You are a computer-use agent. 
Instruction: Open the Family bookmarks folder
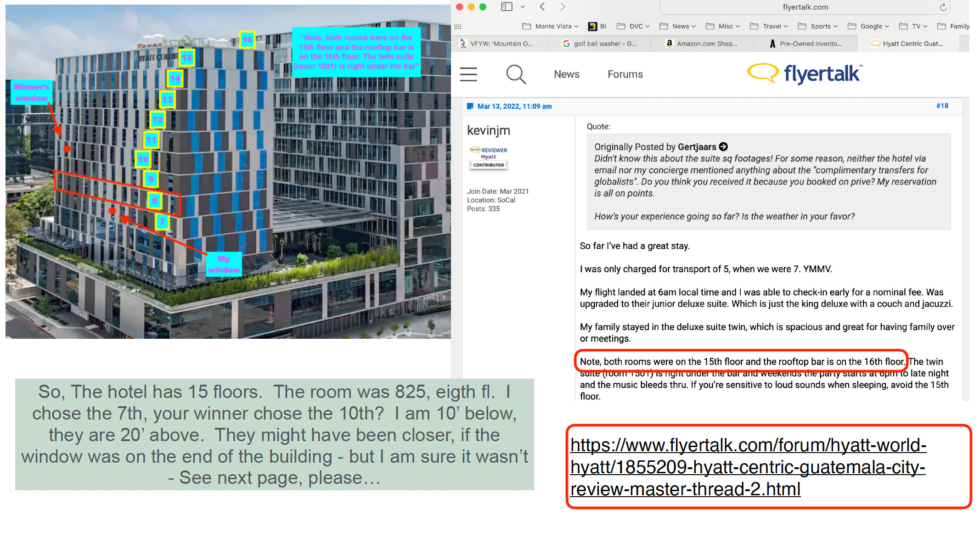[x=953, y=26]
